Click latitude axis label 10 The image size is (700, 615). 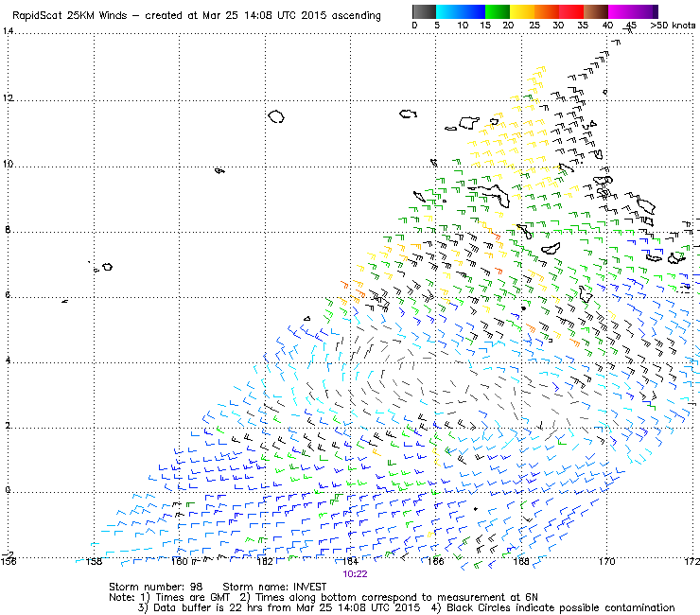coord(8,164)
